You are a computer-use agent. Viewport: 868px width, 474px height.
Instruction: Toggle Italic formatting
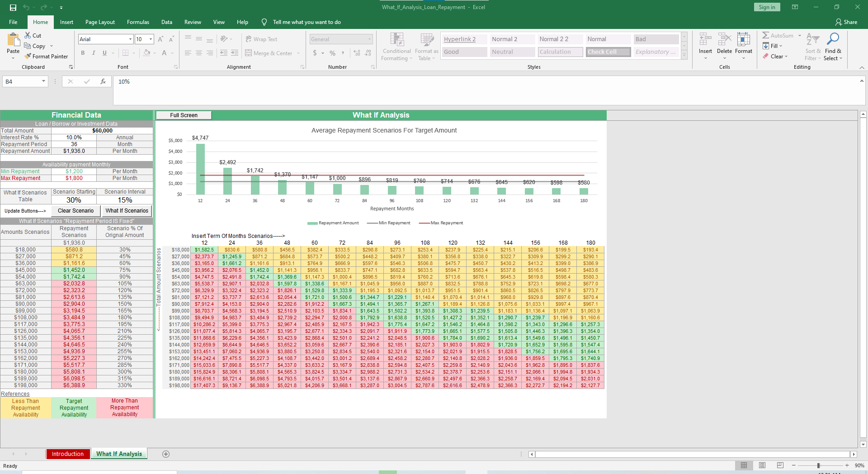click(x=94, y=53)
